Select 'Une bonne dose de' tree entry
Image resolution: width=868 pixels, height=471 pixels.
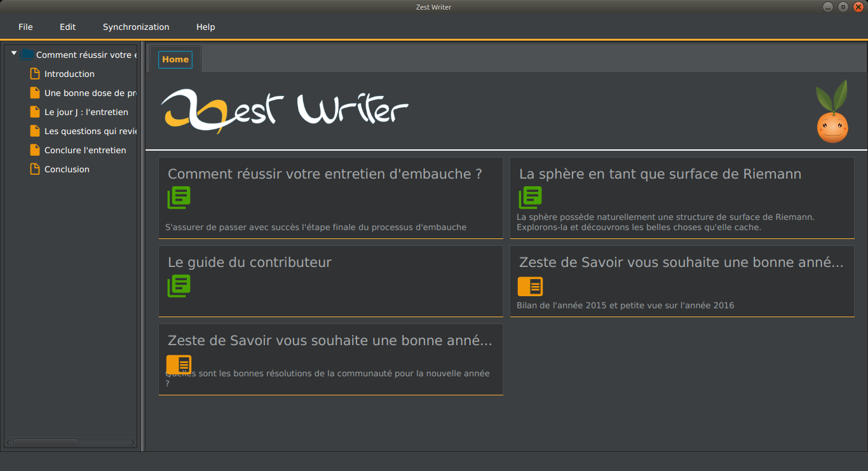90,93
